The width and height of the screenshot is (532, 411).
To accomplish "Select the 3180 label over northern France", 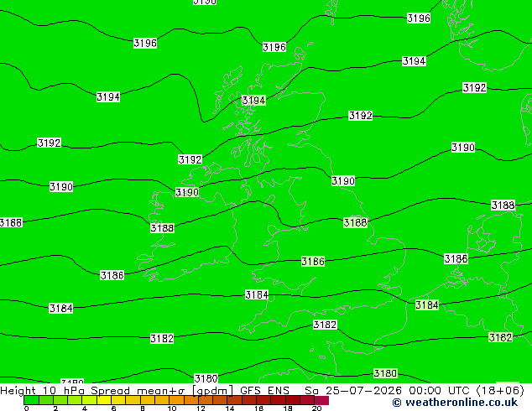I will click(385, 373).
